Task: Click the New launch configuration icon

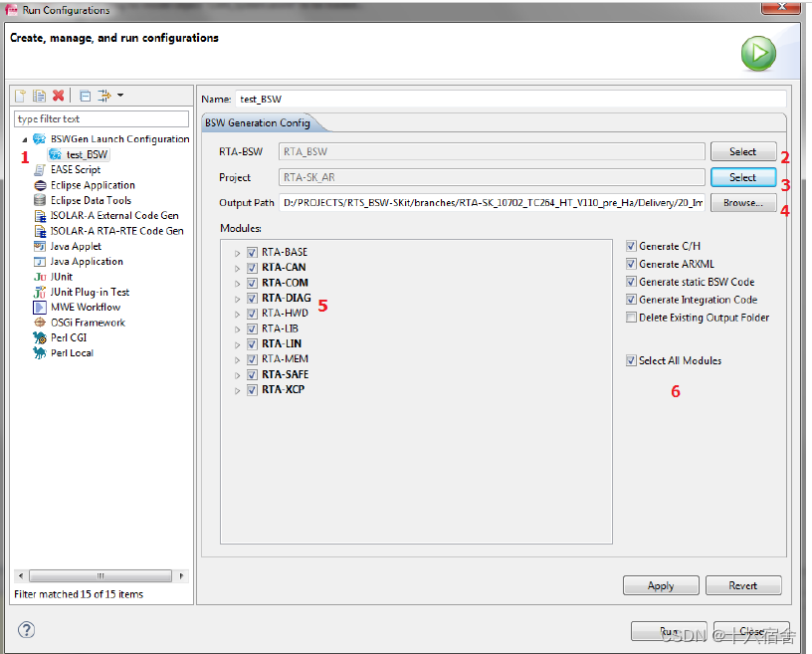Action: tap(21, 96)
